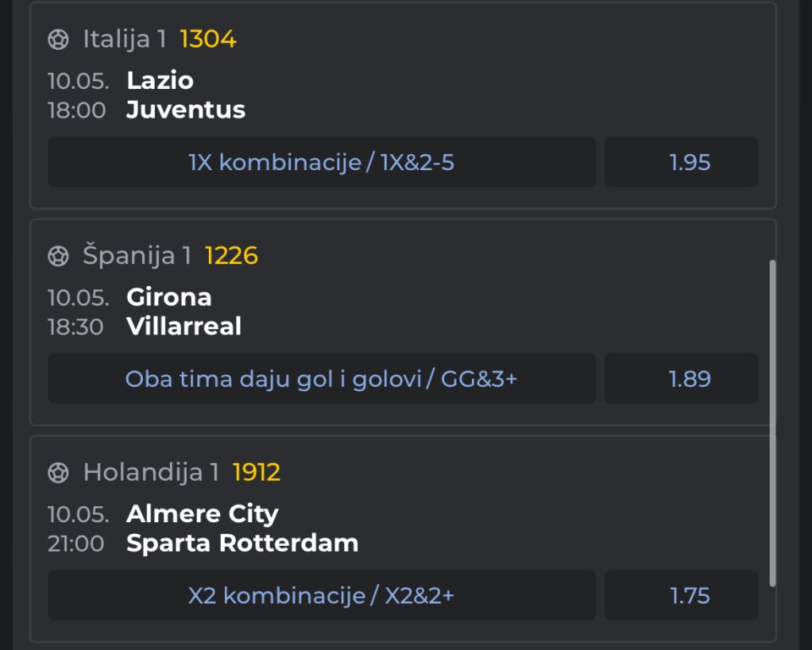Viewport: 812px width, 650px height.
Task: Click the vertical scrollbar on the ticket list
Action: point(772,423)
